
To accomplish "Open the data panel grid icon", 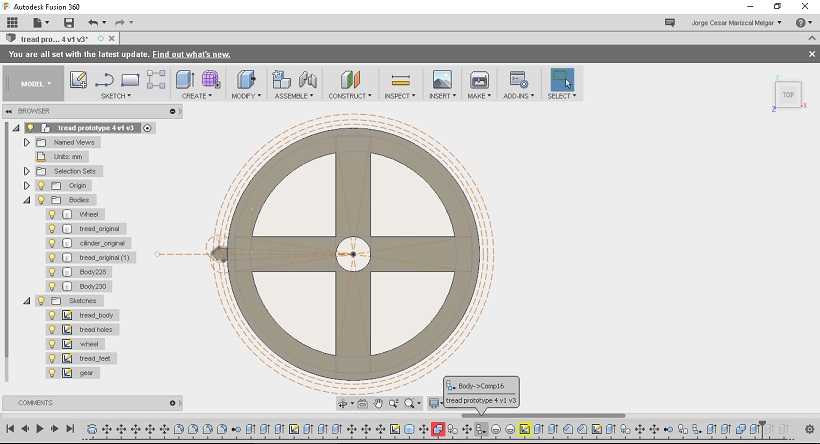I will pos(12,22).
